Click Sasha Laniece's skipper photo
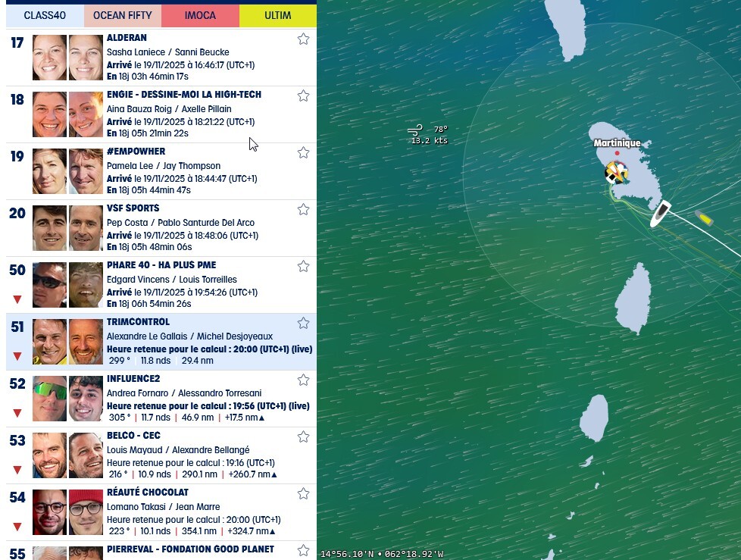Image resolution: width=741 pixels, height=560 pixels. pos(49,58)
